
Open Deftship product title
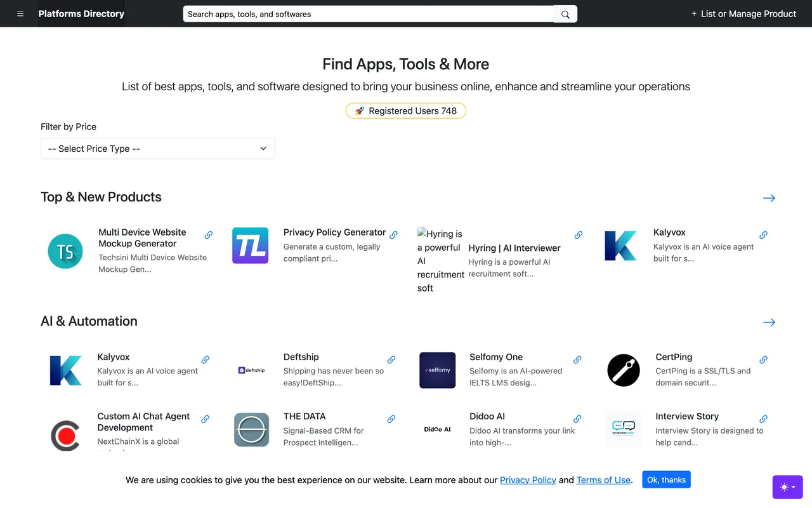(301, 357)
